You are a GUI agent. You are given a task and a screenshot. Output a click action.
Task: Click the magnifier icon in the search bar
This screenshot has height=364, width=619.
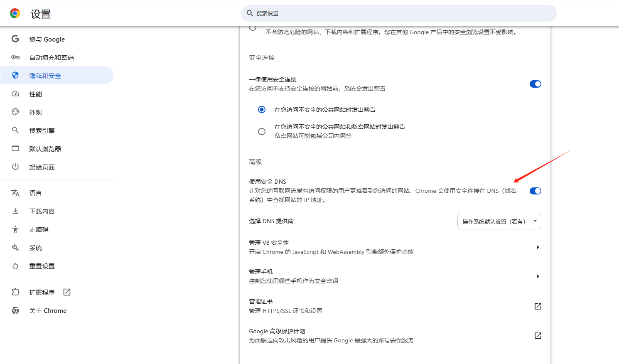coord(250,13)
